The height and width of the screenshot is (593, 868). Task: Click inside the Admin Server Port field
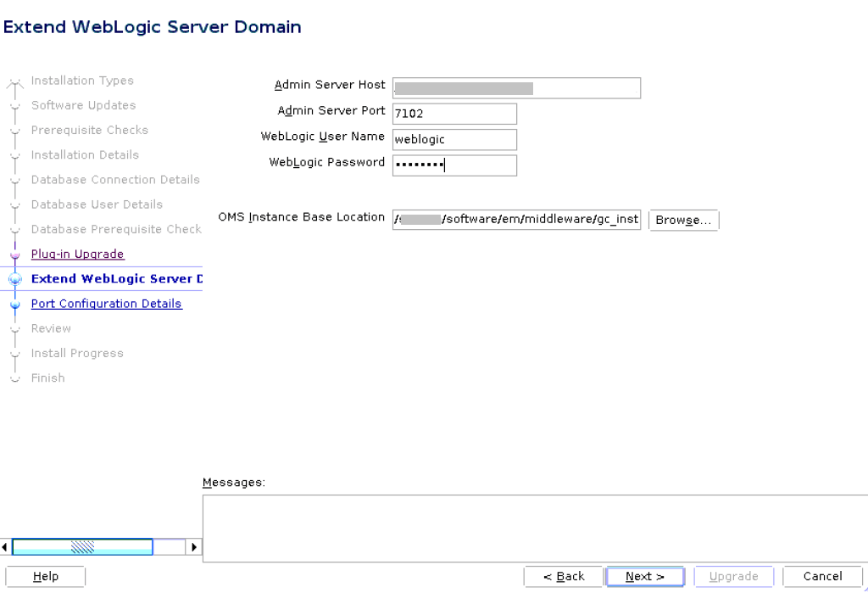(454, 114)
